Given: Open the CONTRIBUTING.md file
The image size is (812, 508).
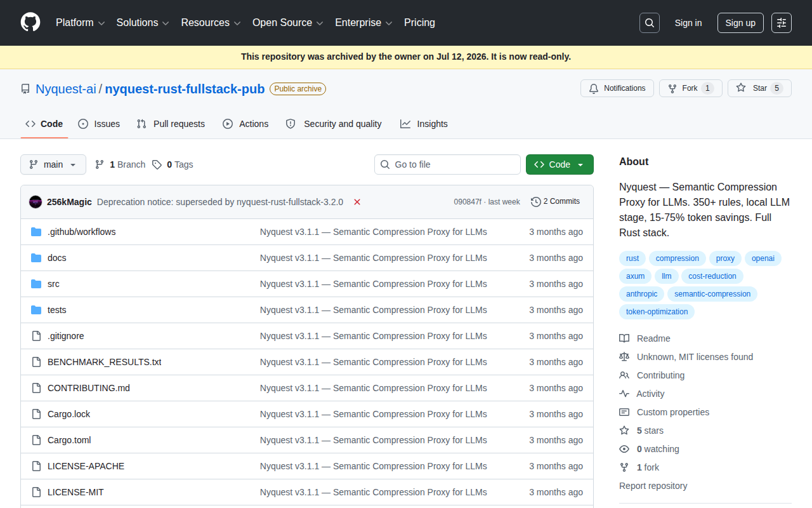Looking at the screenshot, I should pos(89,388).
